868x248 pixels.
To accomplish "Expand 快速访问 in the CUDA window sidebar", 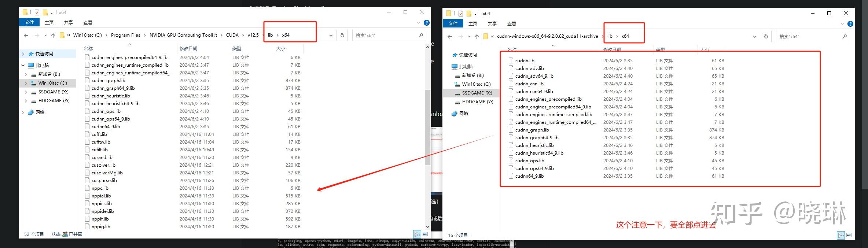I will [23, 54].
